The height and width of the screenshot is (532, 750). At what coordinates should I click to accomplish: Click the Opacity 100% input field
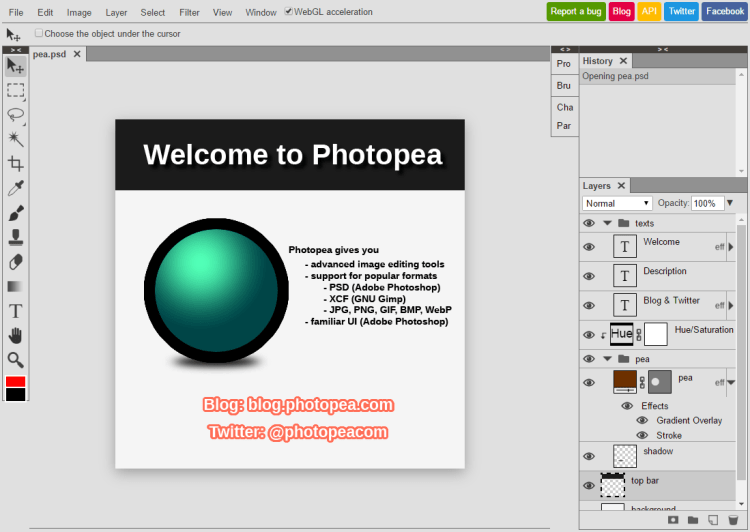pyautogui.click(x=707, y=203)
